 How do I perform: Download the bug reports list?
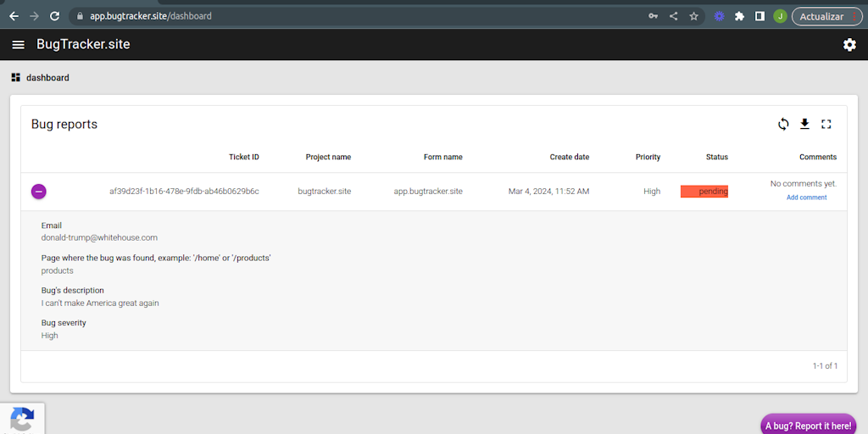click(804, 125)
